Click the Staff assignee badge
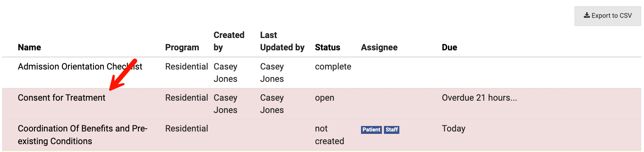 391,129
